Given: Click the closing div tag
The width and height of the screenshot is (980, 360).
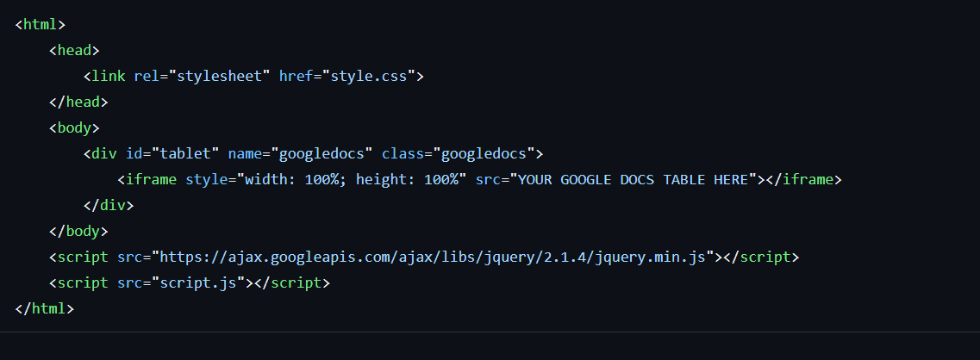Looking at the screenshot, I should tap(109, 205).
